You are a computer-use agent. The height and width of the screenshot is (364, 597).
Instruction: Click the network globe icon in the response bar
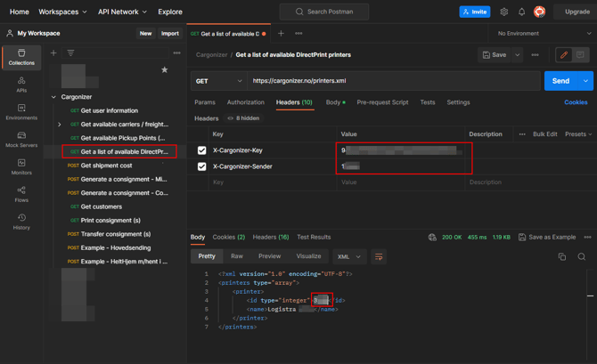tap(432, 237)
